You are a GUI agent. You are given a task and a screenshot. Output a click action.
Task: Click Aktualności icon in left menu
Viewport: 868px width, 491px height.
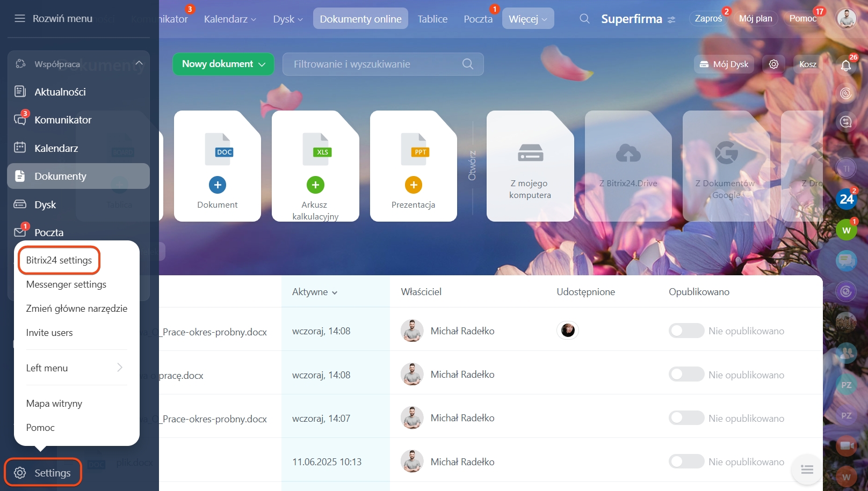pyautogui.click(x=20, y=92)
